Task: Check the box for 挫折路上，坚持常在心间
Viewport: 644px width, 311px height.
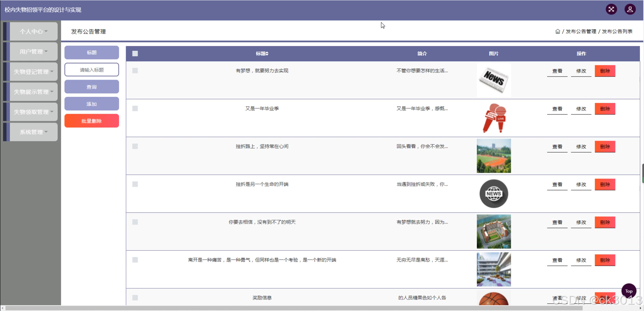Action: point(135,146)
